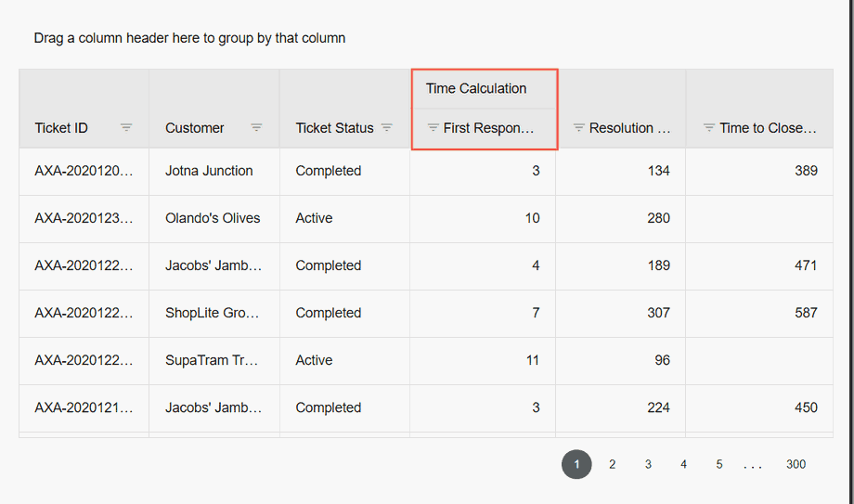Screen dimensions: 854x504
Task: Click the Time to Close filter icon
Action: click(x=708, y=128)
